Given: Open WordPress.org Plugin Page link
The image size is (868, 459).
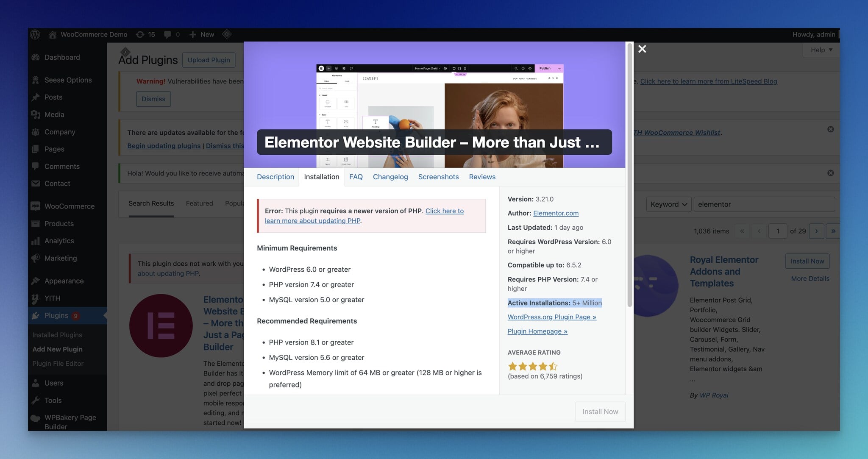Looking at the screenshot, I should pyautogui.click(x=552, y=317).
